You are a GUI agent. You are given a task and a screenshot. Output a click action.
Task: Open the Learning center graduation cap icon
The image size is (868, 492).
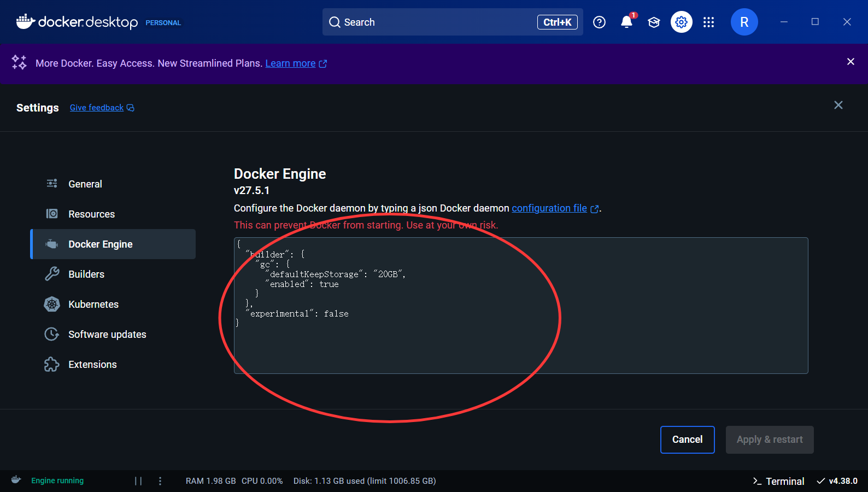point(654,22)
